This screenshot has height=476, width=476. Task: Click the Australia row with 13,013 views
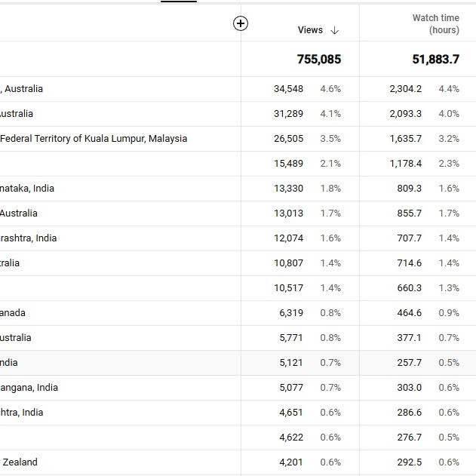238,213
